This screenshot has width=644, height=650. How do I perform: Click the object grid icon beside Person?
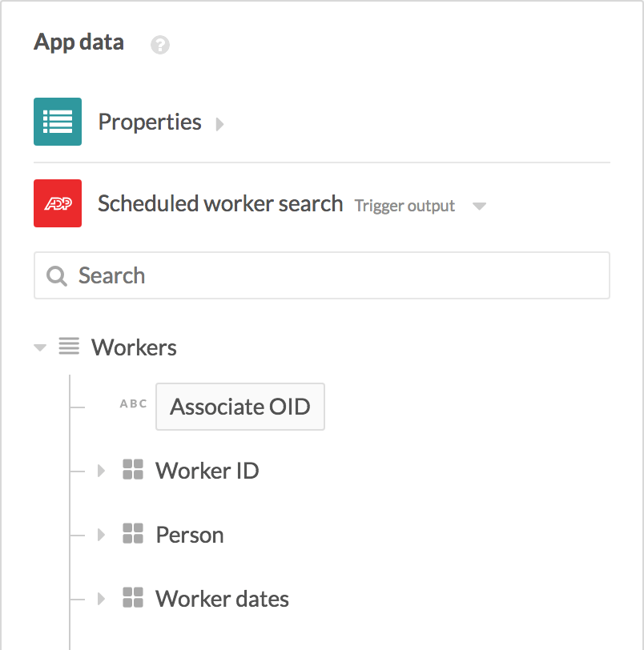coord(133,534)
